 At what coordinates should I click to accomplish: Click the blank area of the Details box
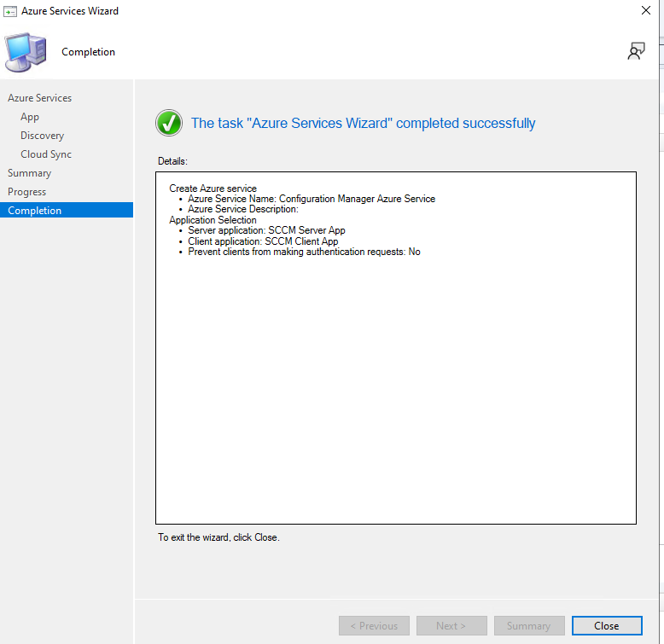395,392
